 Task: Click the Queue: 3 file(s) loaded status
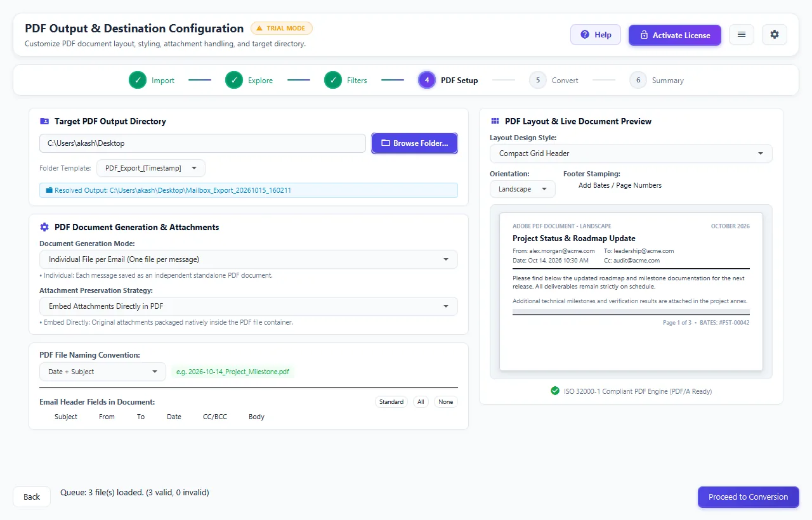coord(134,492)
